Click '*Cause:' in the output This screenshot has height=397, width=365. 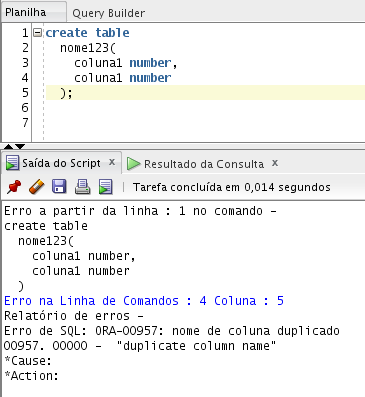coord(28,361)
